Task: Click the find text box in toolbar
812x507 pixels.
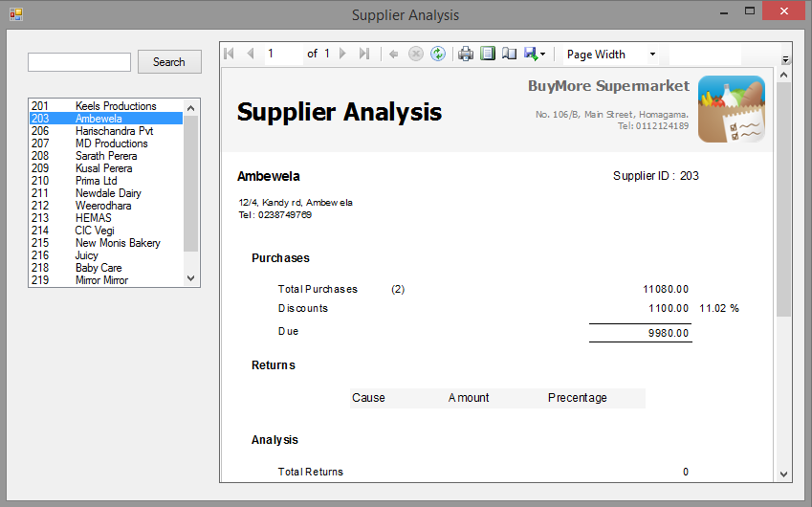Action: (x=705, y=55)
